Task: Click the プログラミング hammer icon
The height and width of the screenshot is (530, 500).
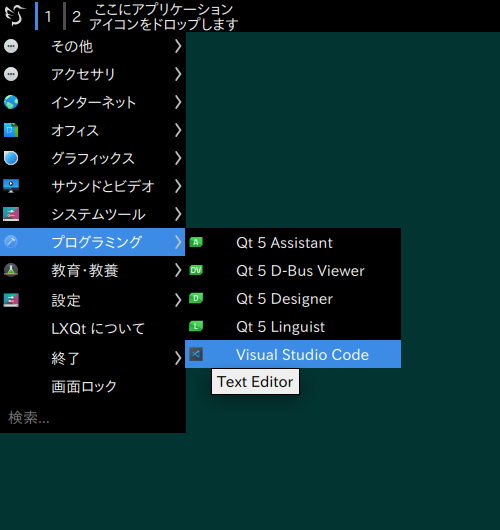Action: pos(11,242)
